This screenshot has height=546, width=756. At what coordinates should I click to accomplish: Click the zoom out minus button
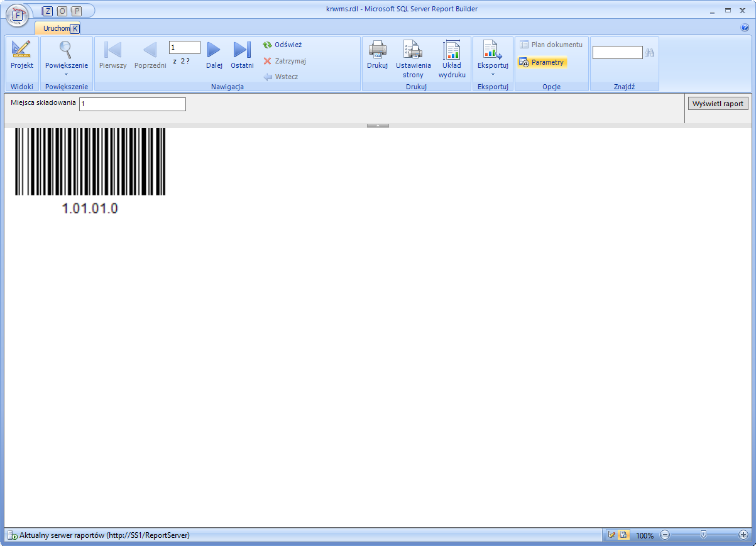pyautogui.click(x=665, y=535)
